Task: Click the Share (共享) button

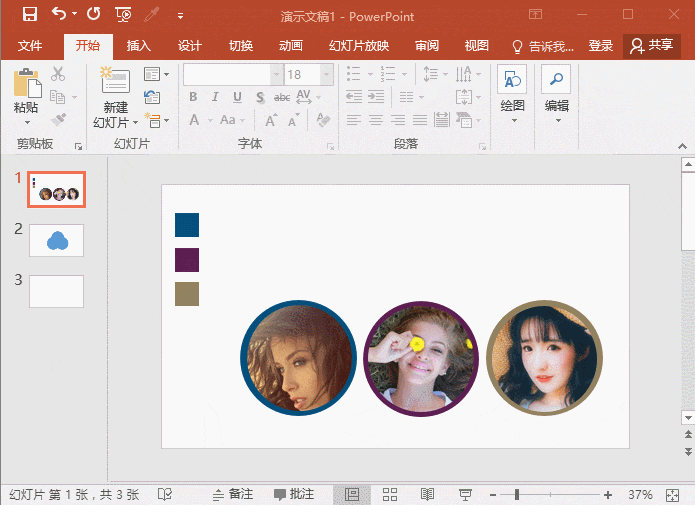Action: (651, 46)
